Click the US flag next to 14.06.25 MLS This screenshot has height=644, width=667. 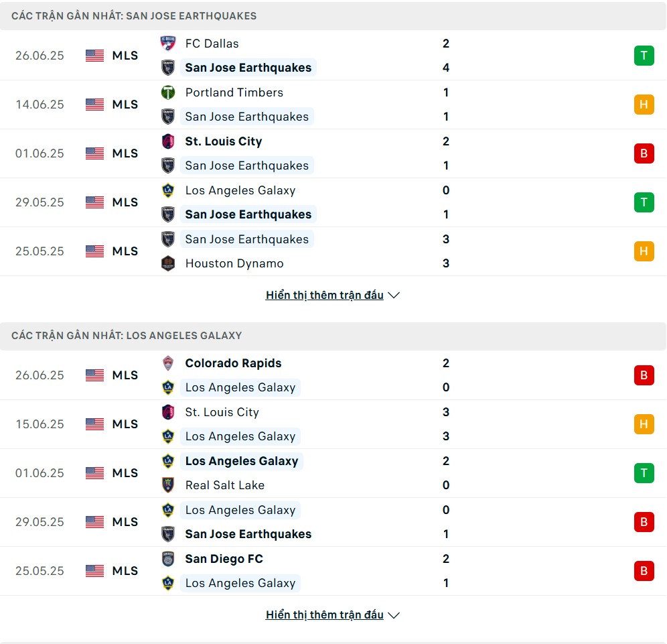pyautogui.click(x=94, y=105)
